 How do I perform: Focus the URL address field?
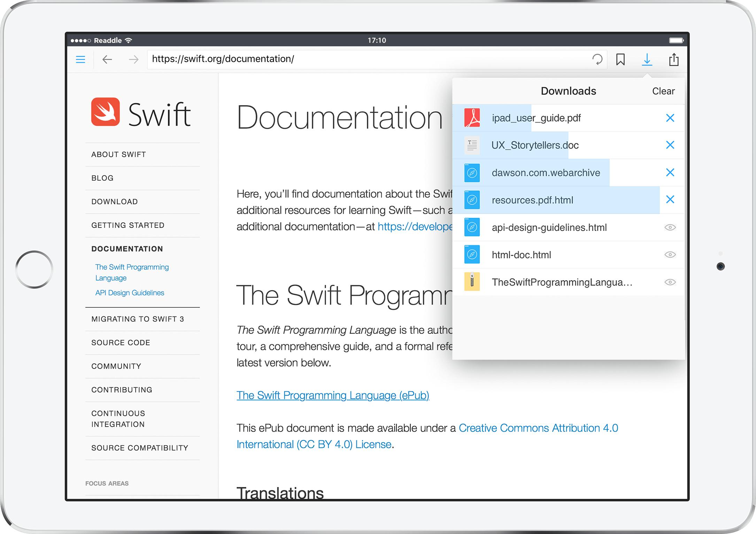coord(366,59)
